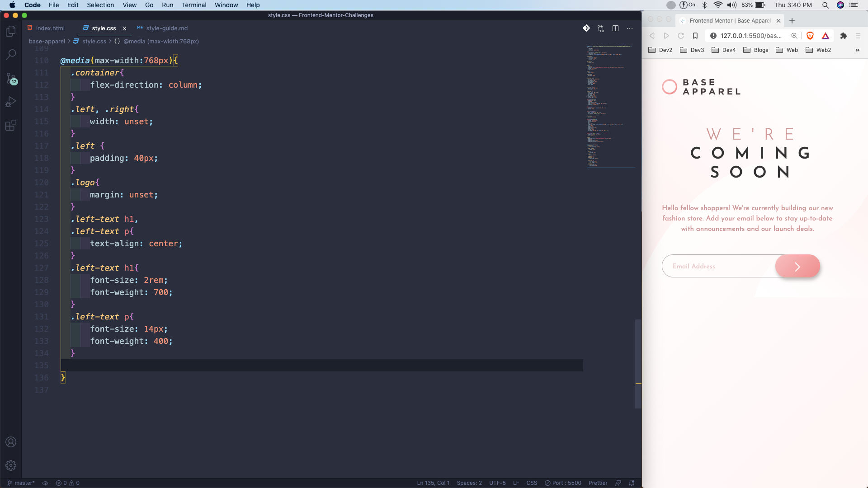Open the Selection menu
The height and width of the screenshot is (488, 868).
(x=100, y=5)
